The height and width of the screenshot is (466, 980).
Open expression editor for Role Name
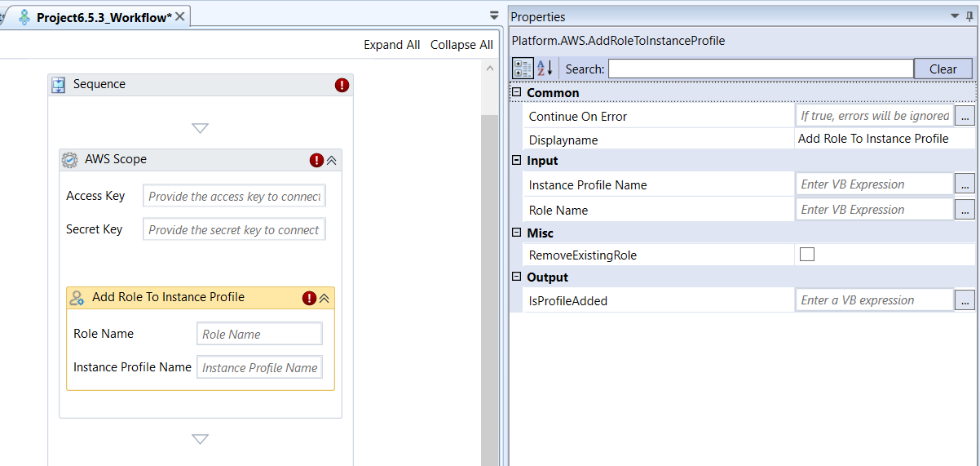coord(965,210)
